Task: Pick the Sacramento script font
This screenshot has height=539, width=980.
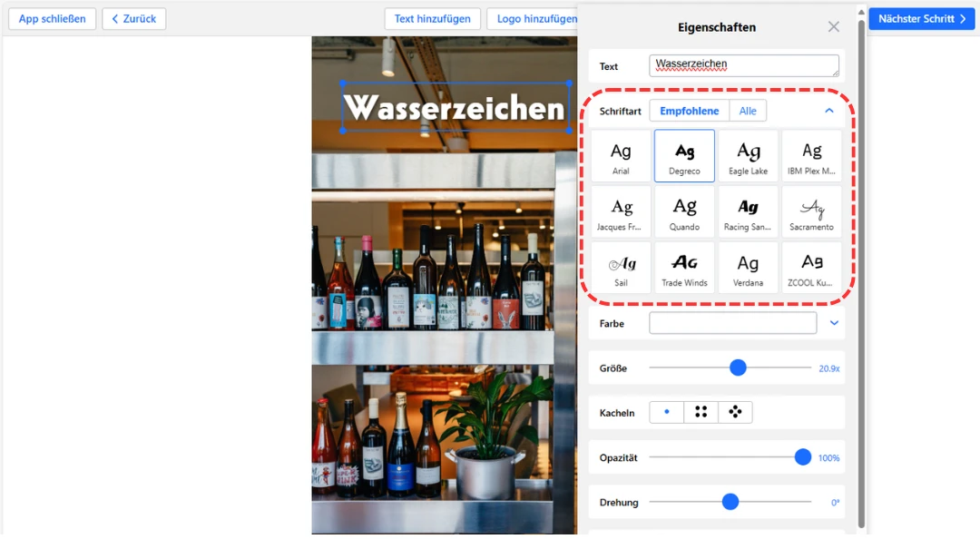Action: coord(811,212)
